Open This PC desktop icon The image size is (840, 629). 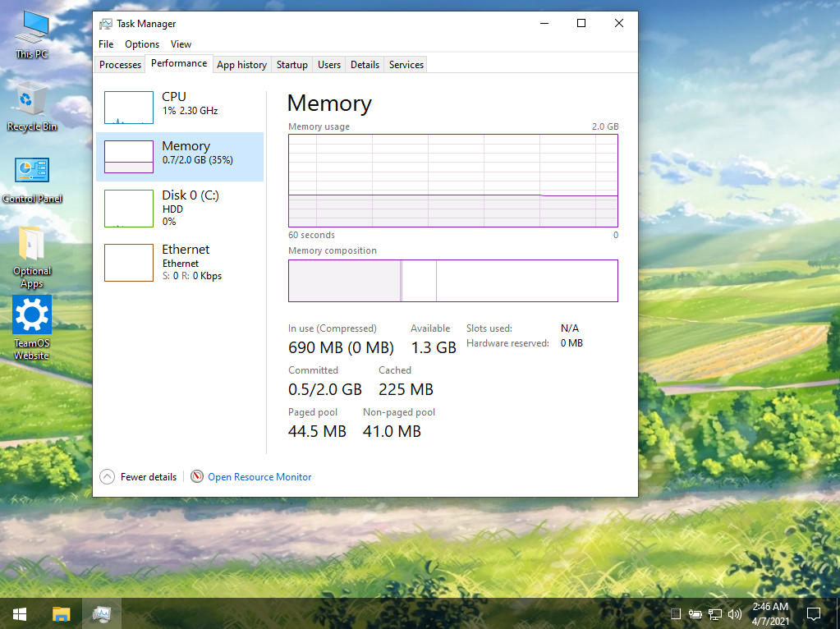pos(31,34)
